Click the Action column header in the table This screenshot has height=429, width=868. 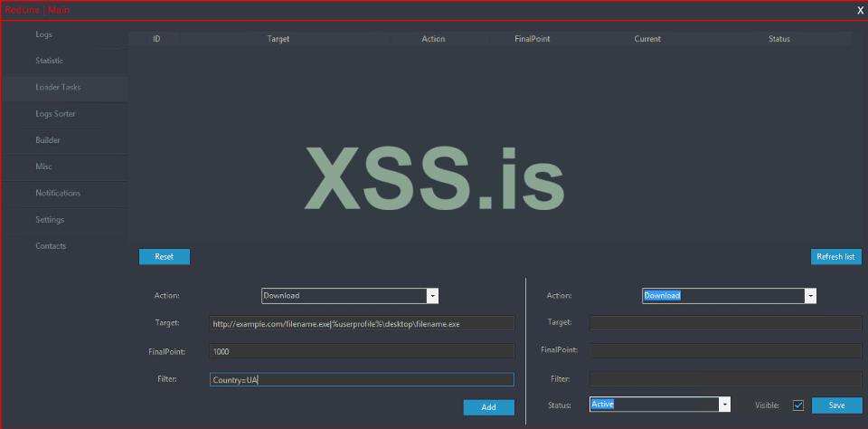pyautogui.click(x=433, y=39)
